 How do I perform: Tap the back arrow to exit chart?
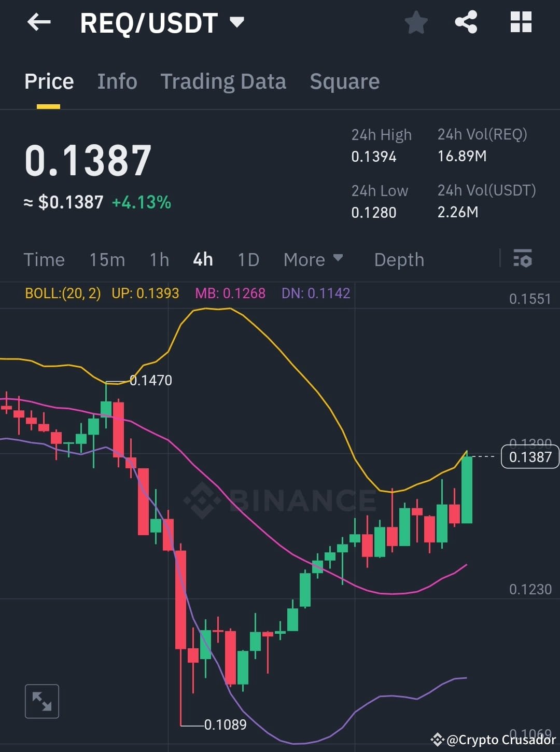point(38,22)
